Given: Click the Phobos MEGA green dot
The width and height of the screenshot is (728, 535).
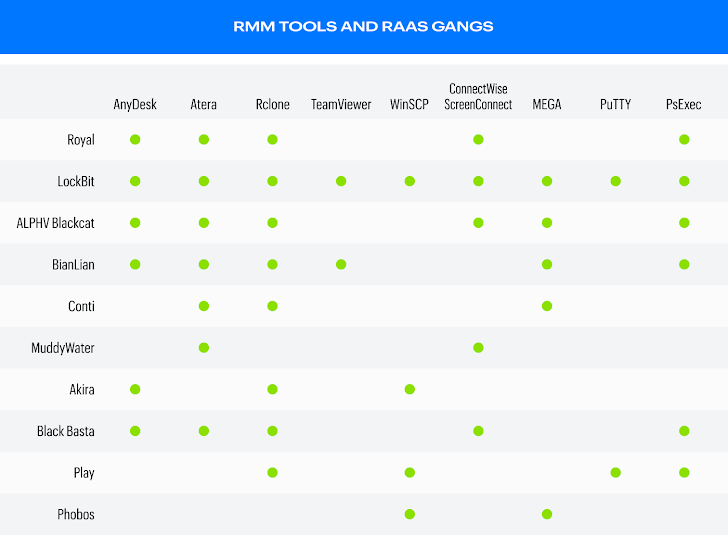Looking at the screenshot, I should click(547, 514).
